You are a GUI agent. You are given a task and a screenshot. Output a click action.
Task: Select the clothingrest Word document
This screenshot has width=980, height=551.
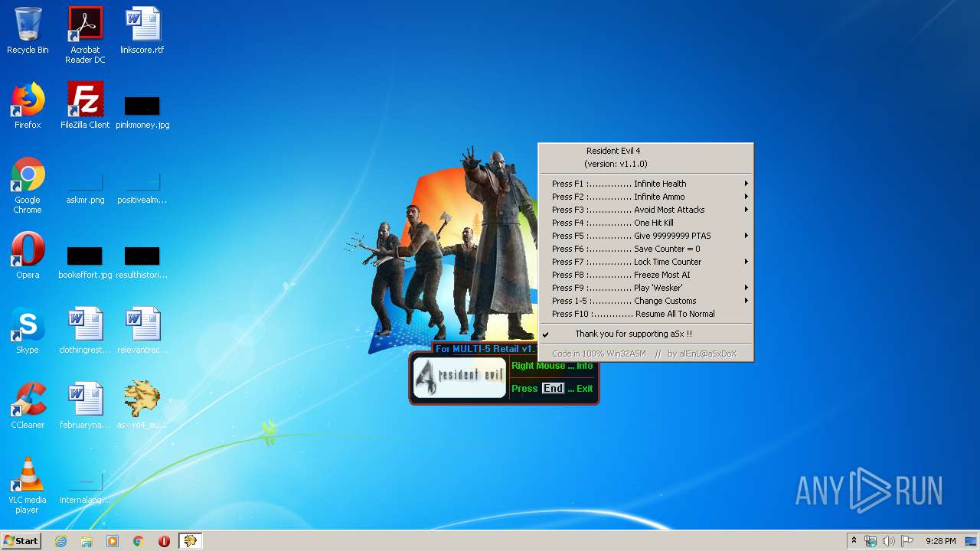click(85, 331)
